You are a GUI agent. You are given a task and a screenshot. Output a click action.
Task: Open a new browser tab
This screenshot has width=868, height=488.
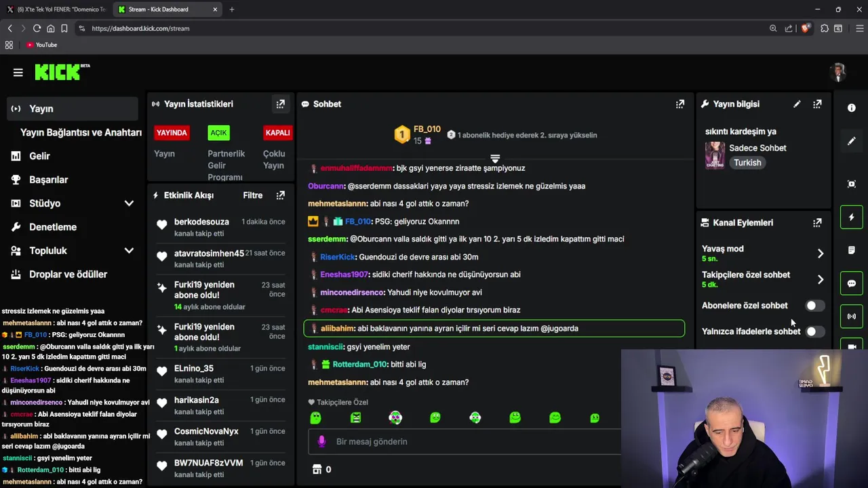pos(232,9)
